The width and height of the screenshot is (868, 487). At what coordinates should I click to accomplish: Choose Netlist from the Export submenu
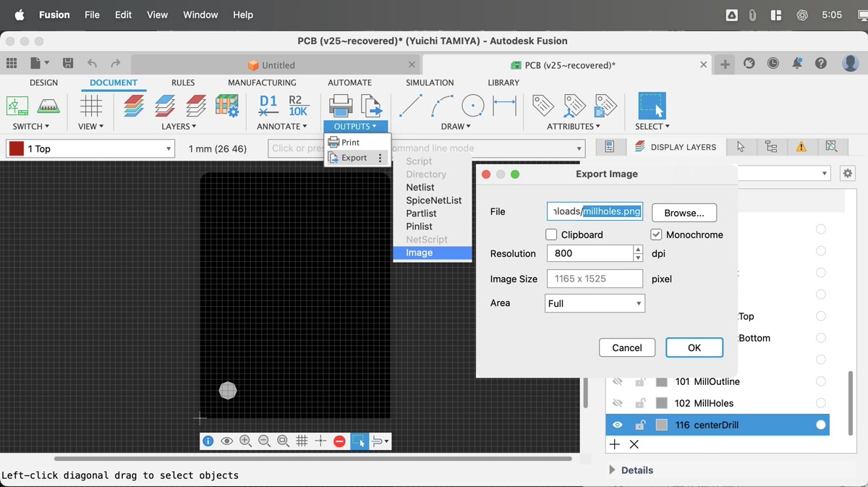(420, 187)
